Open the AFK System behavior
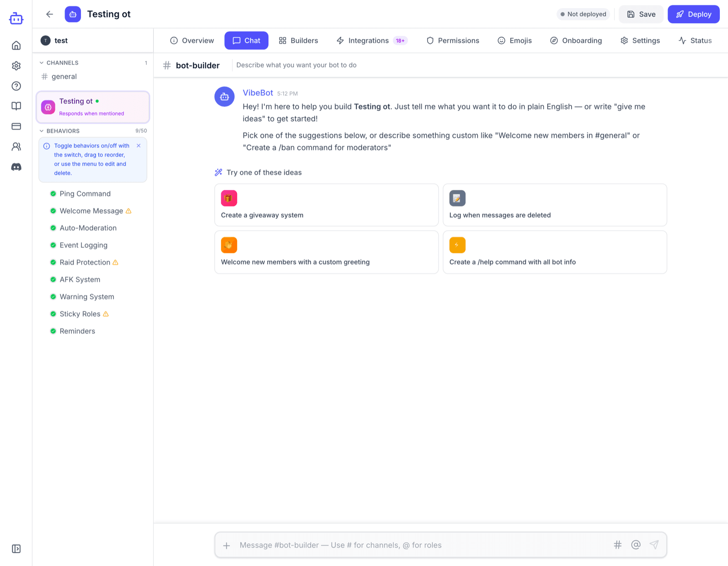The height and width of the screenshot is (566, 728). click(80, 279)
